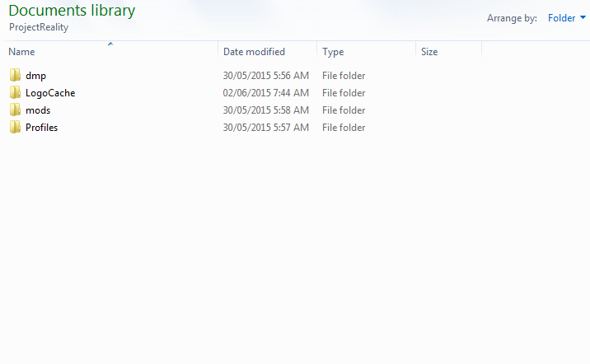
Task: Click File folder type in dmp row
Action: pos(344,76)
